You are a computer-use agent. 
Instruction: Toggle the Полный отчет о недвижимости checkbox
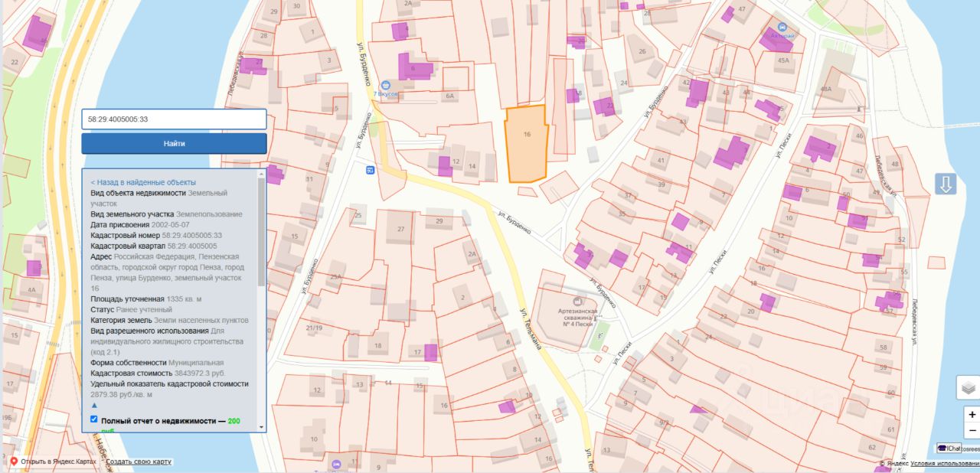pyautogui.click(x=94, y=419)
